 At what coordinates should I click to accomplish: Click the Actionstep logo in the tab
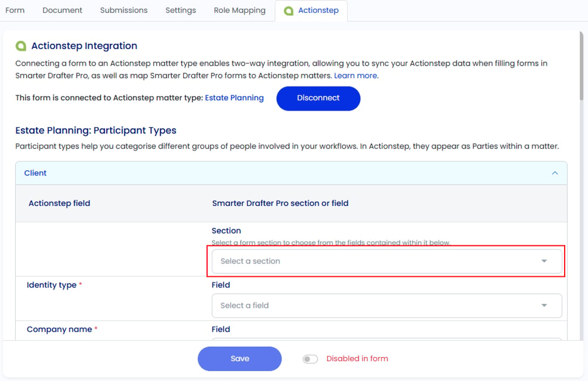click(288, 11)
